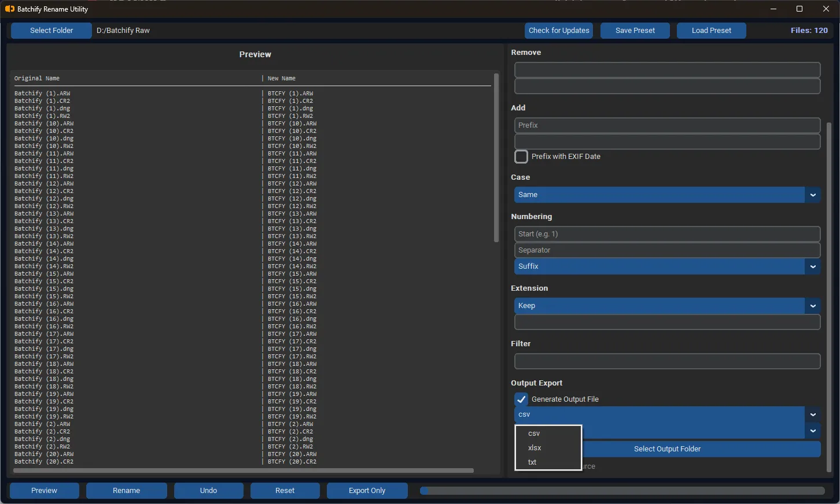Screen dimensions: 840x504
Task: Run the Rename operation
Action: tap(126, 490)
